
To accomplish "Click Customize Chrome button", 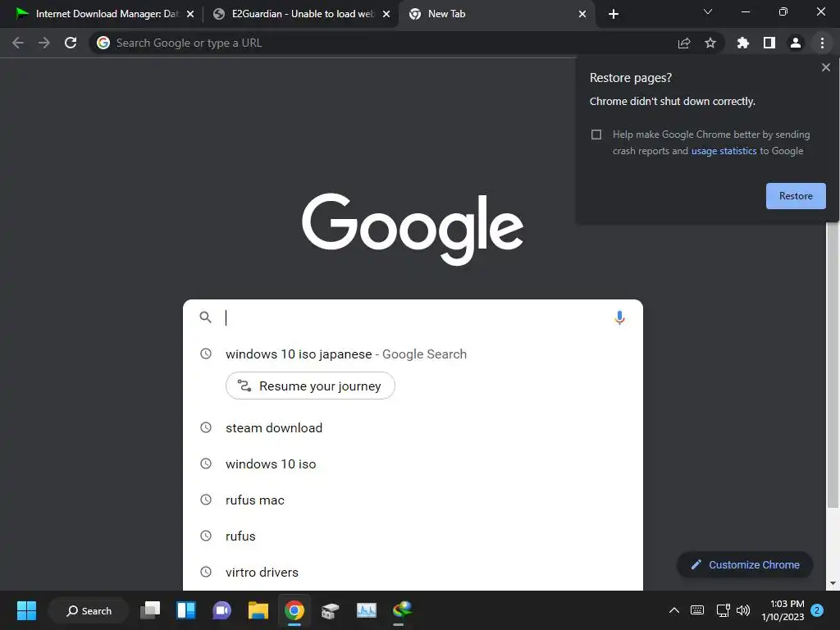I will click(x=745, y=564).
